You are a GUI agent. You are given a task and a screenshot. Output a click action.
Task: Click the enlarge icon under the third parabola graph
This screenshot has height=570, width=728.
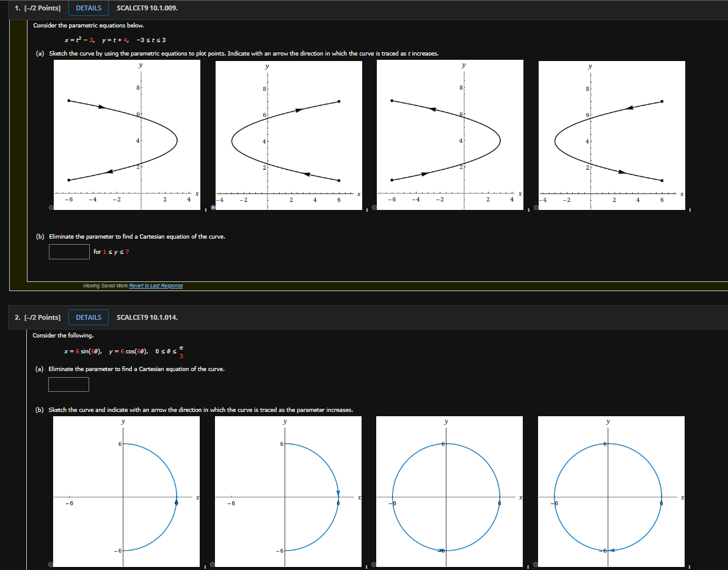coord(528,209)
